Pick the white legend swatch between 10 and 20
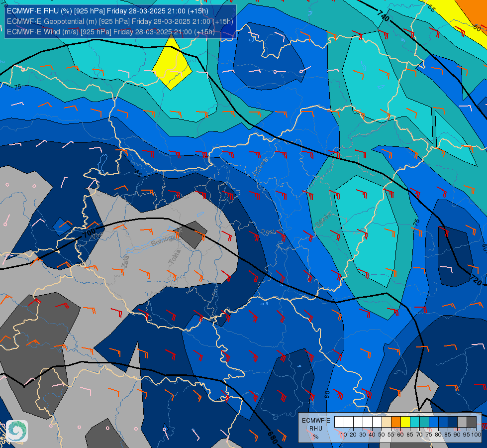The height and width of the screenshot is (448, 487). point(349,422)
